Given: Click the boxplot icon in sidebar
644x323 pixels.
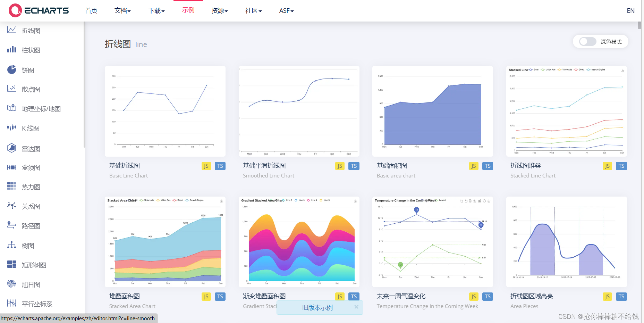Looking at the screenshot, I should (x=12, y=167).
